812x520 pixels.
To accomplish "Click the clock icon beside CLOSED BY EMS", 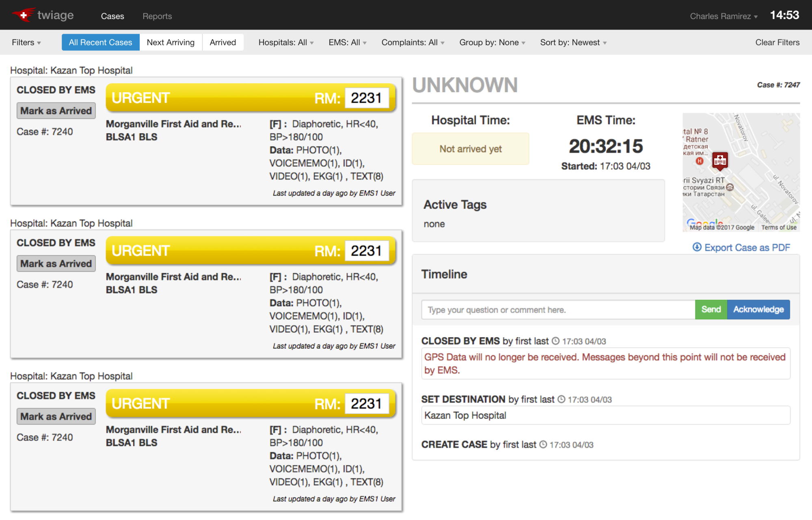I will click(555, 341).
